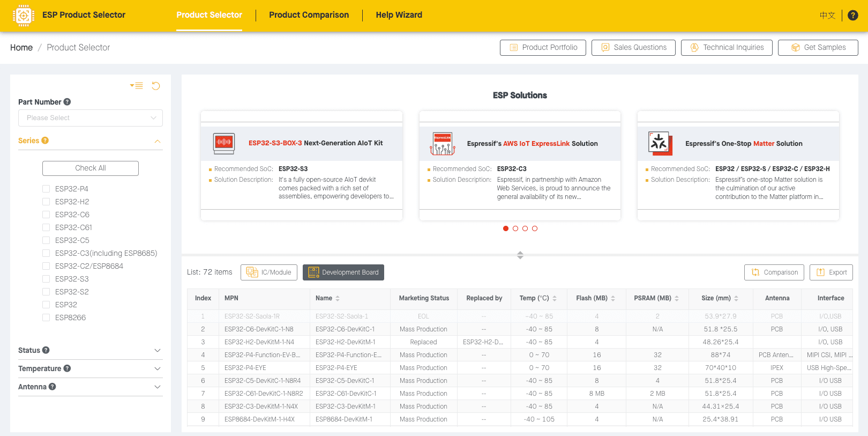Click the ESP32-S3-BOX-3 solution thumbnail icon

click(224, 143)
